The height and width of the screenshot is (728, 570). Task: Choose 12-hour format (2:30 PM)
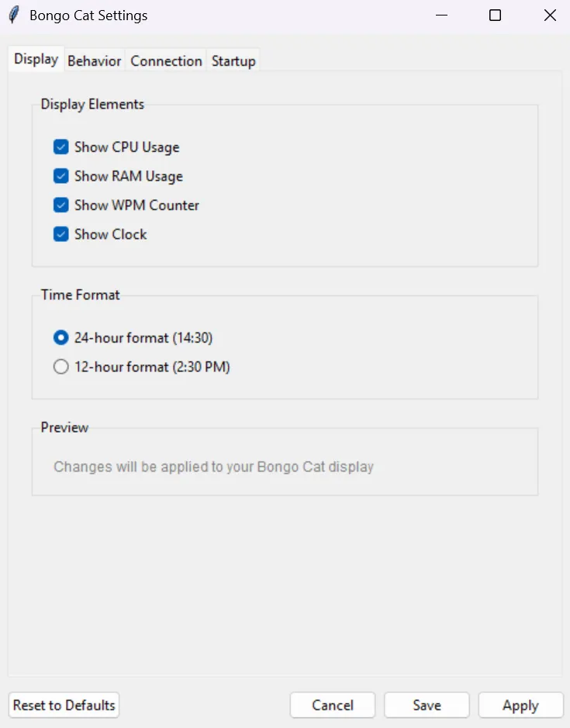click(61, 367)
